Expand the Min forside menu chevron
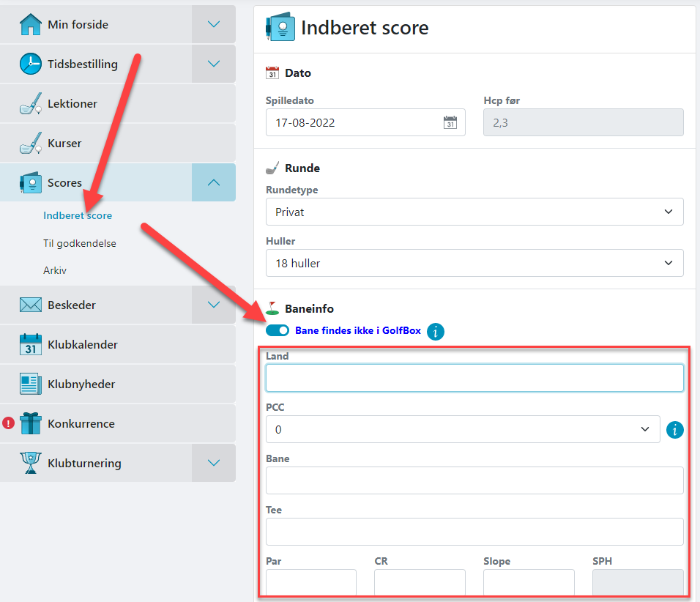The height and width of the screenshot is (602, 700). (x=214, y=24)
